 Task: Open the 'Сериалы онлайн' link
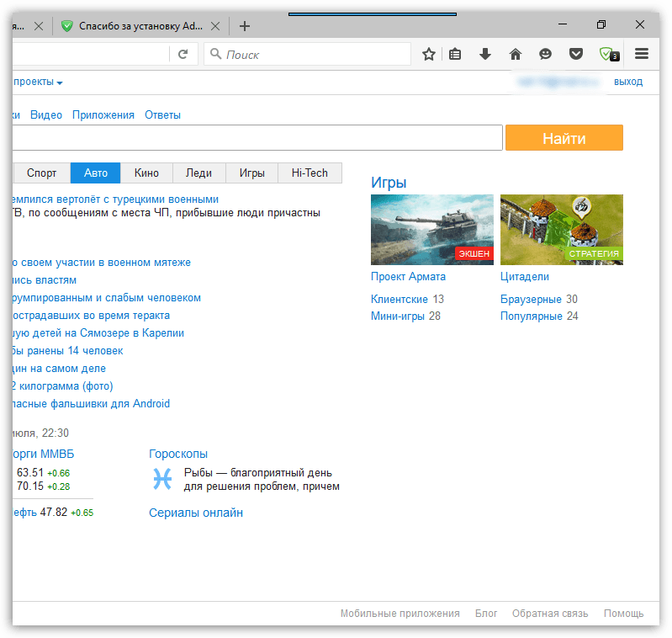tap(196, 513)
